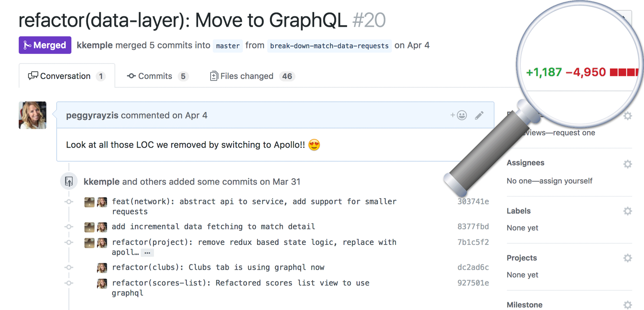Image resolution: width=644 pixels, height=310 pixels.
Task: Open the Projects gear settings
Action: click(627, 258)
